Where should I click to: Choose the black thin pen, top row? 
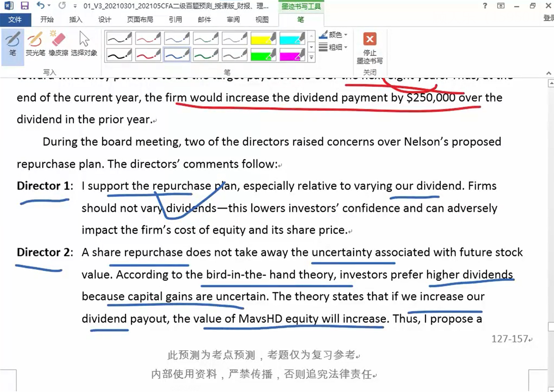119,38
